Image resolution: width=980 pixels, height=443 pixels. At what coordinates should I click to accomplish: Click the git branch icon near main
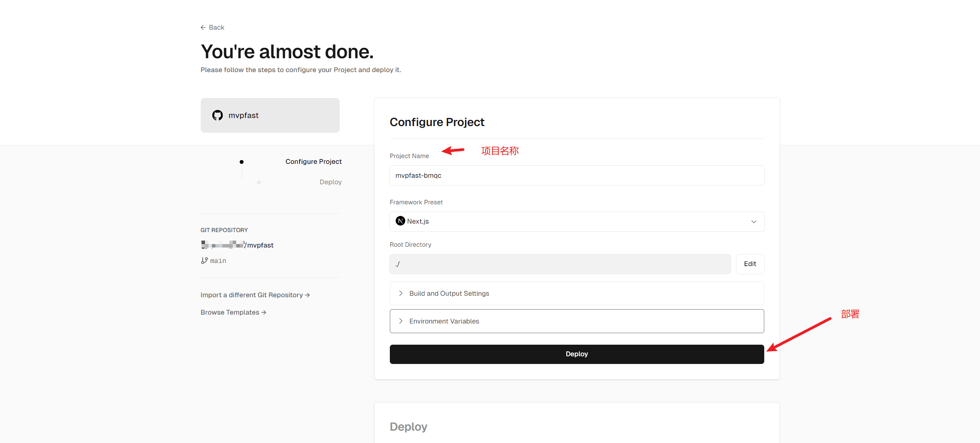pyautogui.click(x=204, y=261)
